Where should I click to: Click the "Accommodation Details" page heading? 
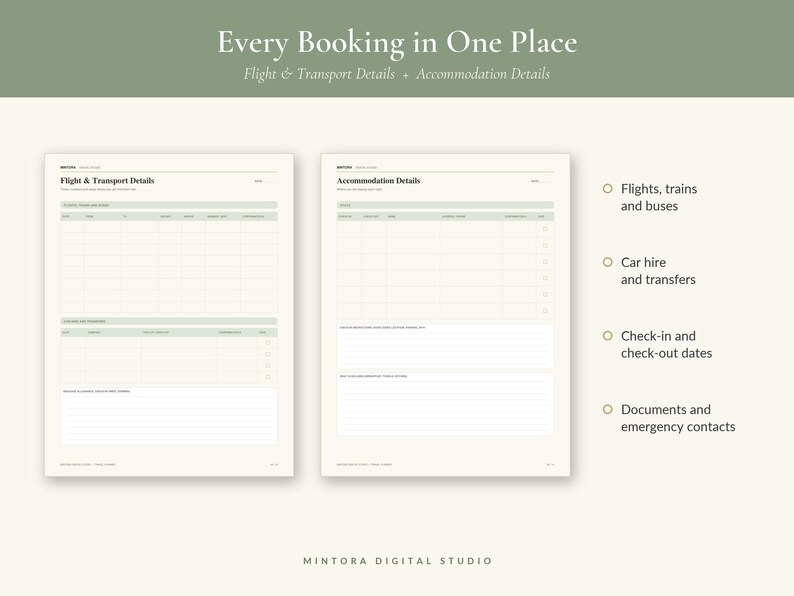378,181
